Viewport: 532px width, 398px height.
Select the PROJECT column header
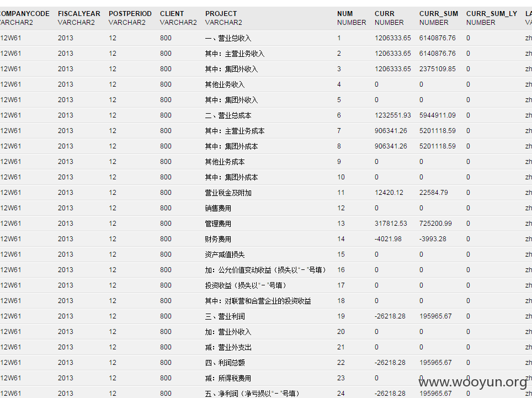tap(221, 14)
